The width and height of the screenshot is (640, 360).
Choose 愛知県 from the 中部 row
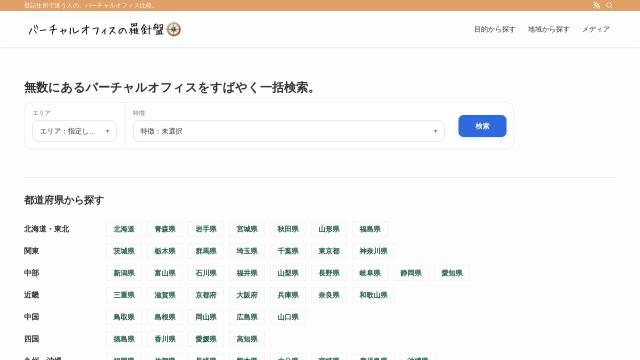[452, 273]
